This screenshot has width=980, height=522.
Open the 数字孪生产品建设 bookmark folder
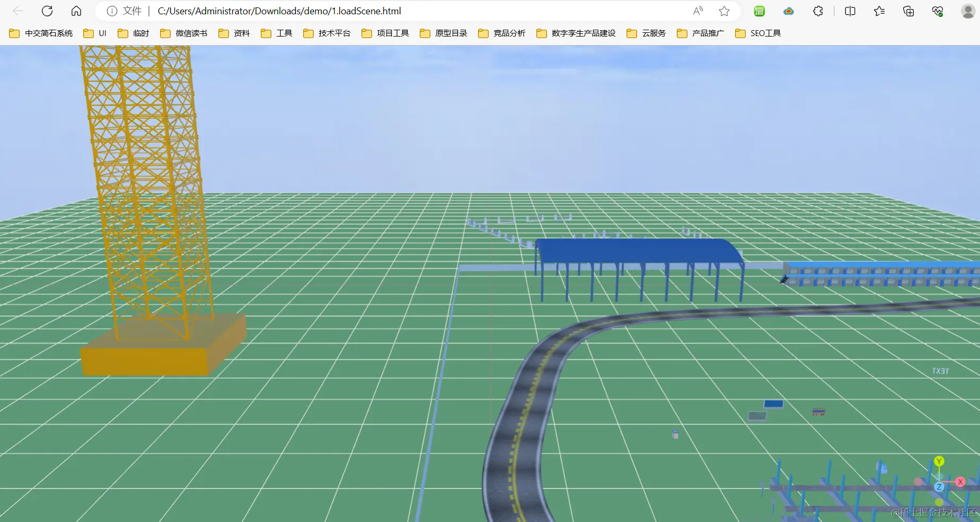pyautogui.click(x=576, y=33)
